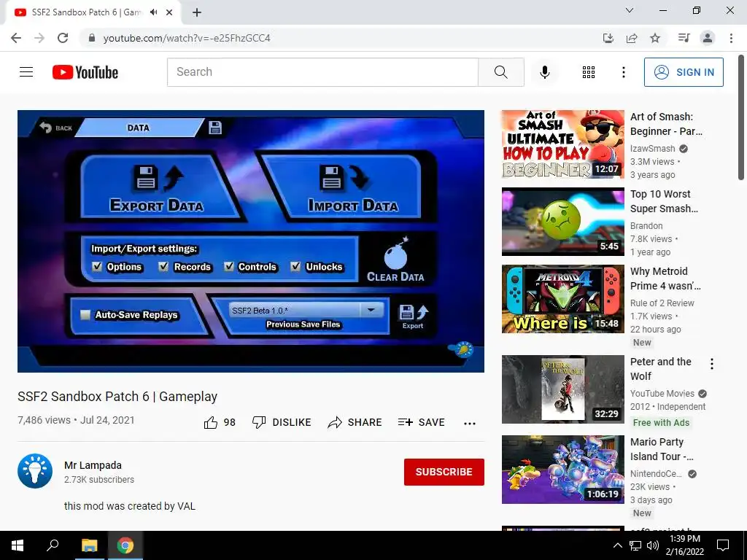747x560 pixels.
Task: Mute the tab via the speaker icon
Action: [153, 12]
